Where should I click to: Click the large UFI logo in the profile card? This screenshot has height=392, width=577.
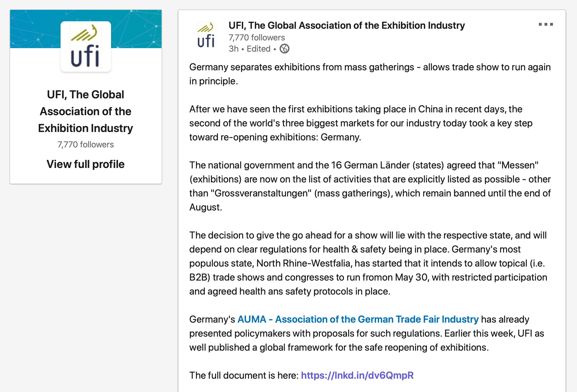point(86,46)
